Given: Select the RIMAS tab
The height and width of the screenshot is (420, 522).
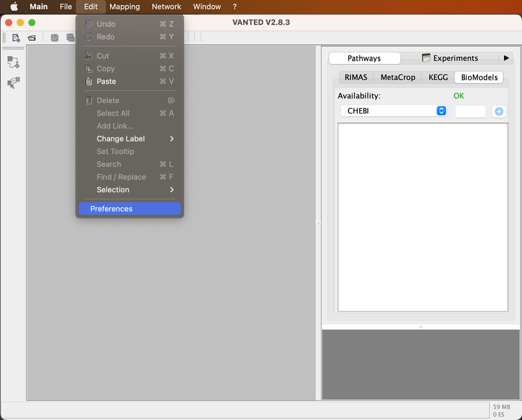Looking at the screenshot, I should coord(356,77).
